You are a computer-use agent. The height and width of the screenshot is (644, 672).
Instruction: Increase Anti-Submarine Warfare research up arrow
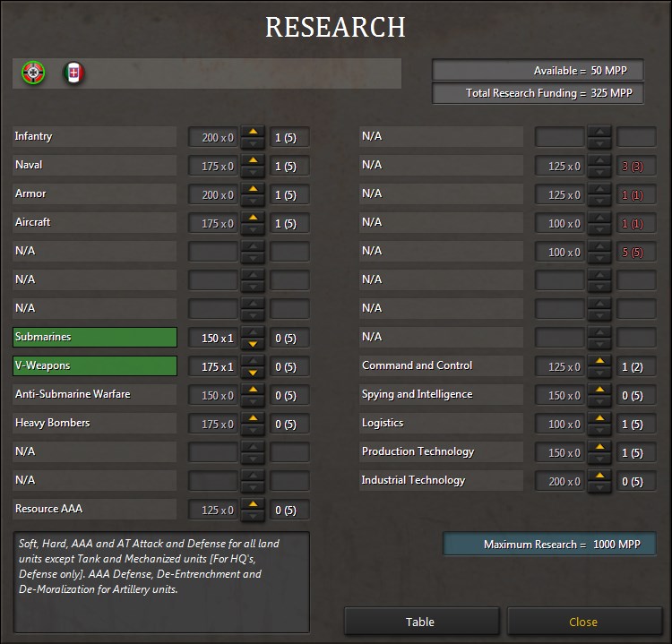tap(254, 390)
